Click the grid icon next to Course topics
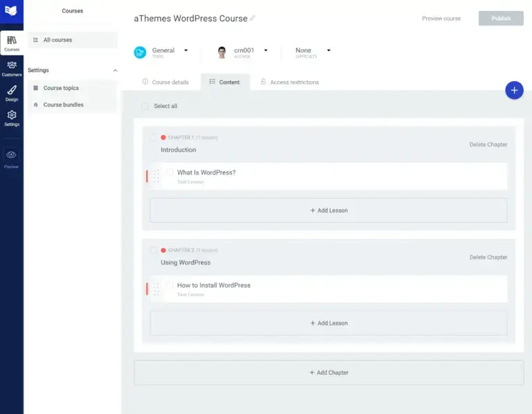 pos(35,88)
